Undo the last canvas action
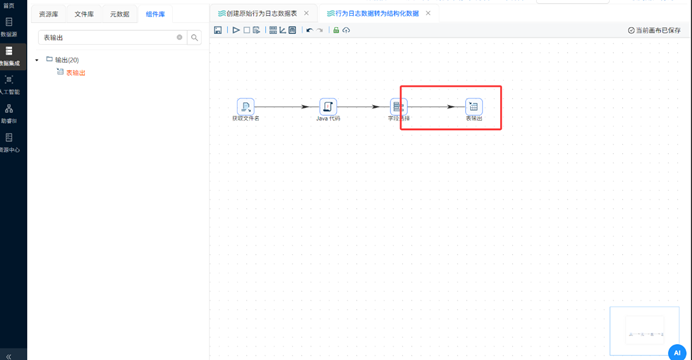 tap(309, 30)
